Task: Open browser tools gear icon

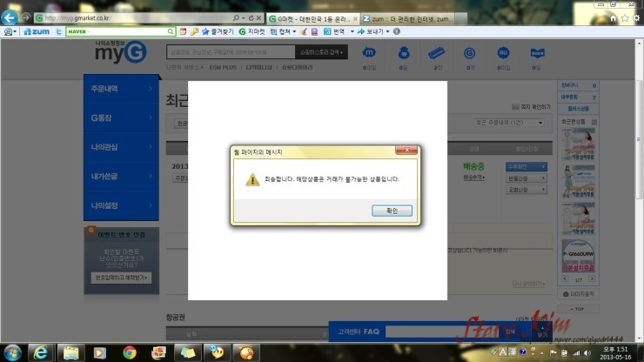Action: point(636,18)
